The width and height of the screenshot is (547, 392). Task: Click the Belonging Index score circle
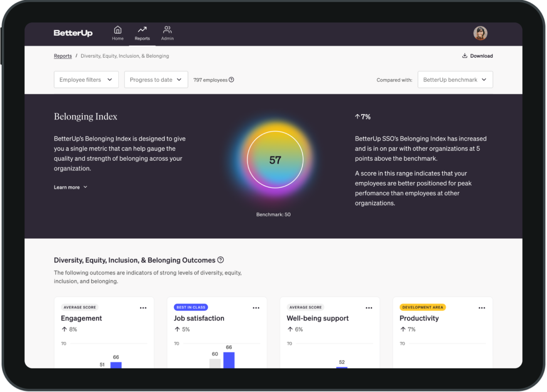tap(275, 160)
